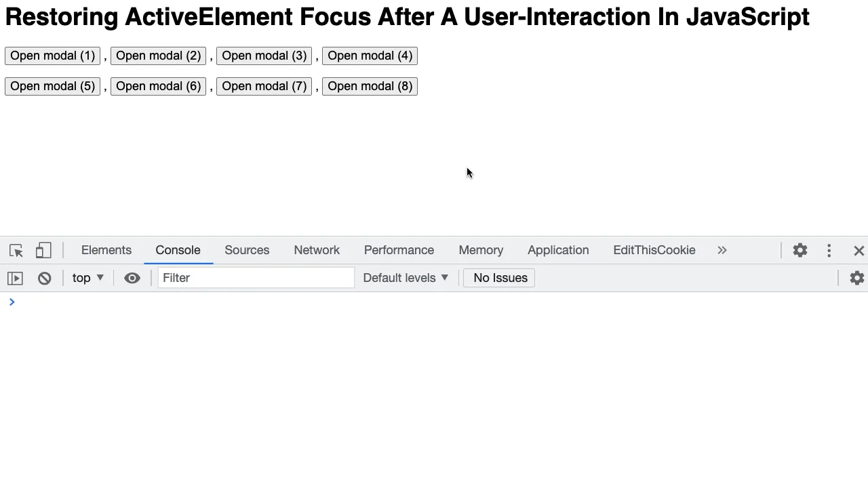
Task: Click the Open modal (6) button
Action: pos(158,86)
